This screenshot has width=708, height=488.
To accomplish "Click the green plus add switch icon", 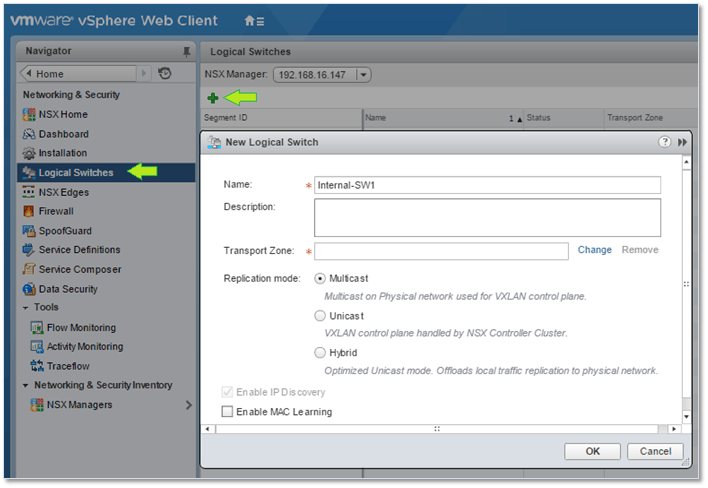I will click(213, 98).
